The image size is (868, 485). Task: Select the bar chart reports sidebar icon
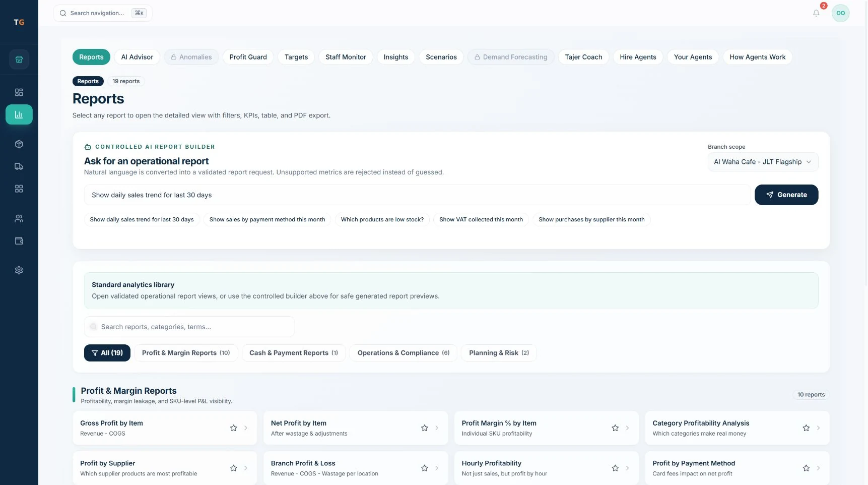click(x=19, y=114)
